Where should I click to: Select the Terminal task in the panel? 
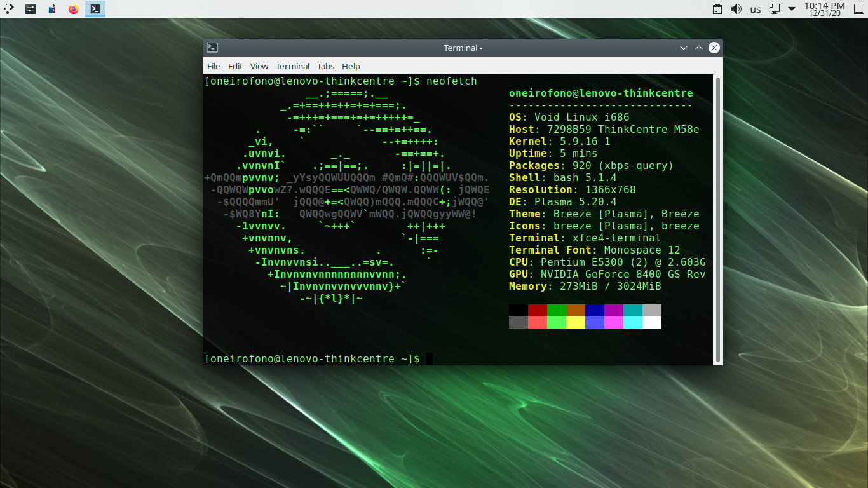95,9
